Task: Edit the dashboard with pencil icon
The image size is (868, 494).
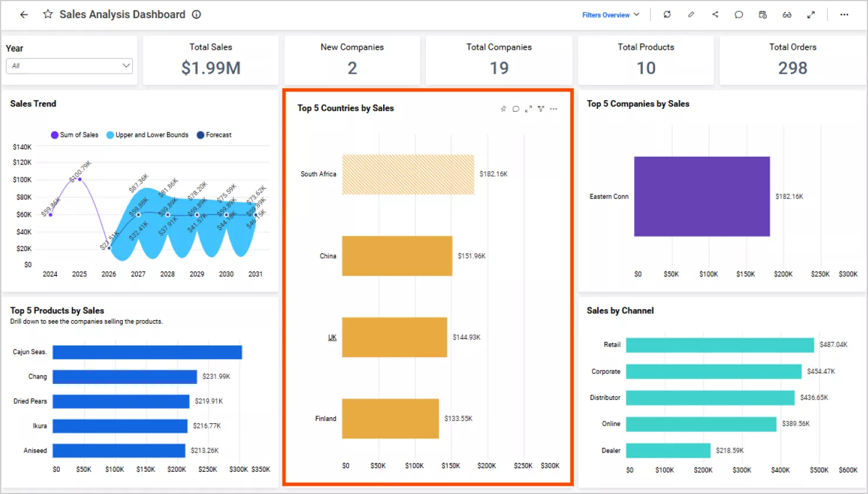Action: tap(691, 15)
